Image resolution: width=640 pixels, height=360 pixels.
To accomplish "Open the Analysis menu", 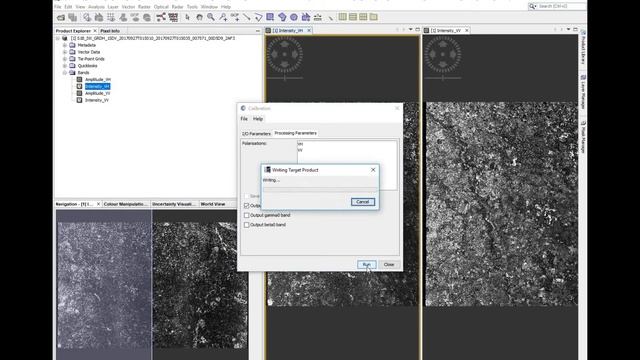I will [x=96, y=7].
